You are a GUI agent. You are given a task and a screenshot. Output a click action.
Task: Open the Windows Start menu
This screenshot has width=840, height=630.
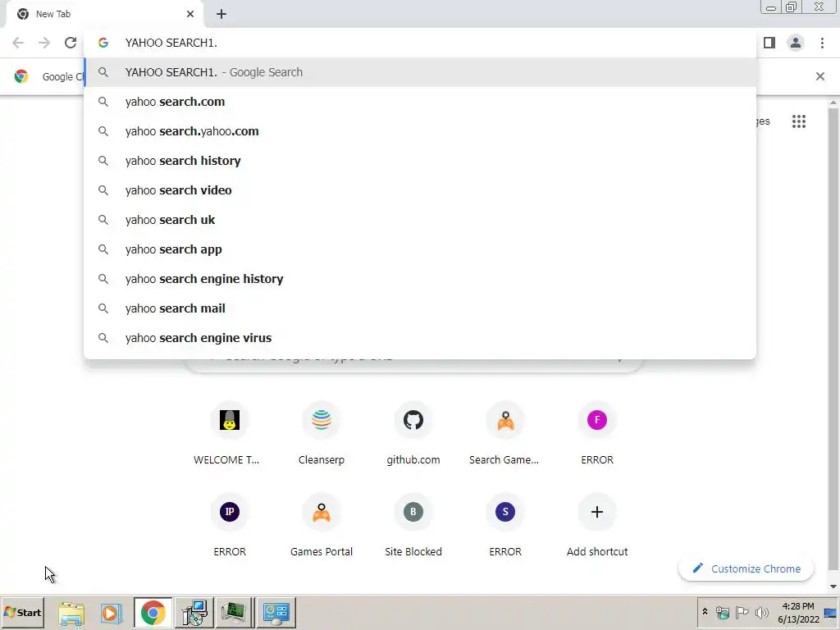(x=22, y=612)
